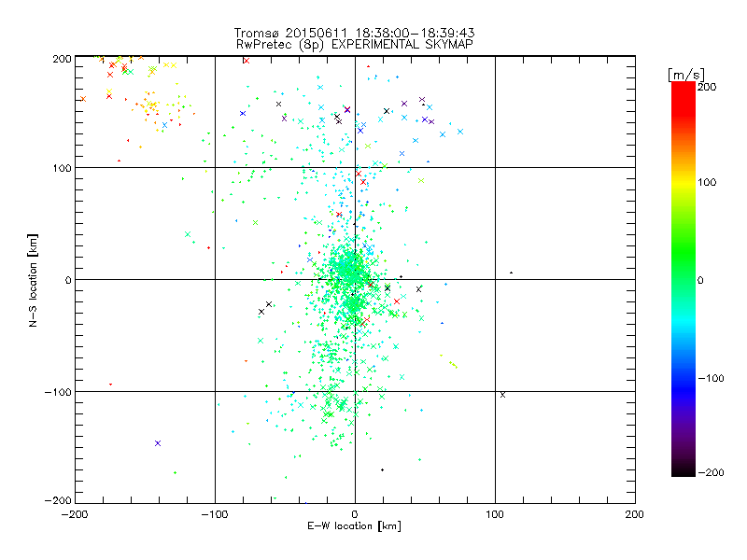This screenshot has height=560, width=747.
Task: Click the y-axis tick label '200'
Action: point(62,59)
